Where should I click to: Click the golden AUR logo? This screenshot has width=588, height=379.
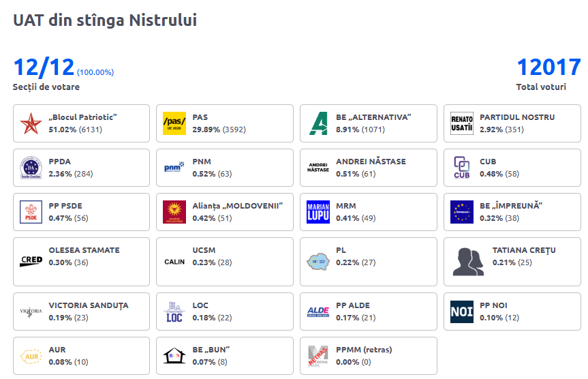tap(31, 356)
